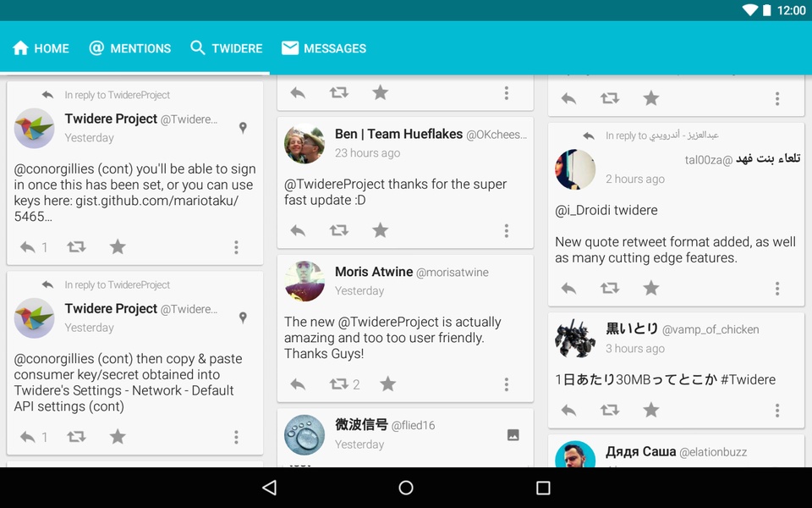This screenshot has height=508, width=812.
Task: Open overflow menu on gist.github.com tweet
Action: click(x=236, y=247)
